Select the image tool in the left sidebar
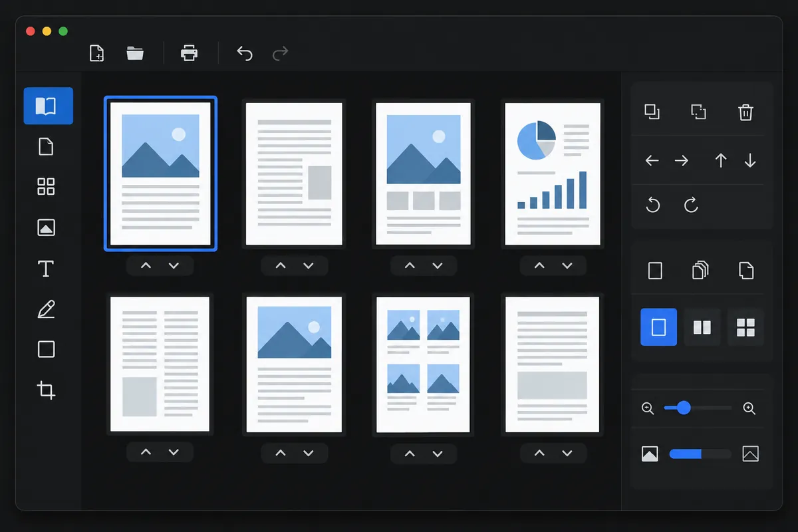798x532 pixels. [46, 227]
